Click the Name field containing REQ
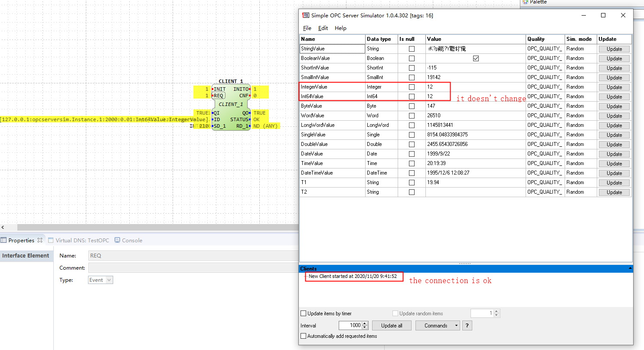The width and height of the screenshot is (644, 350). coord(193,256)
